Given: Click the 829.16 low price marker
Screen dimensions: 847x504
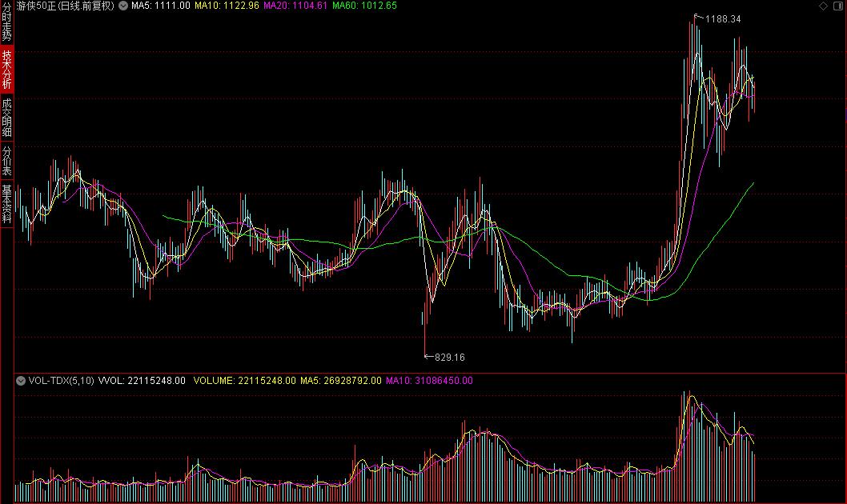Looking at the screenshot, I should tap(449, 358).
